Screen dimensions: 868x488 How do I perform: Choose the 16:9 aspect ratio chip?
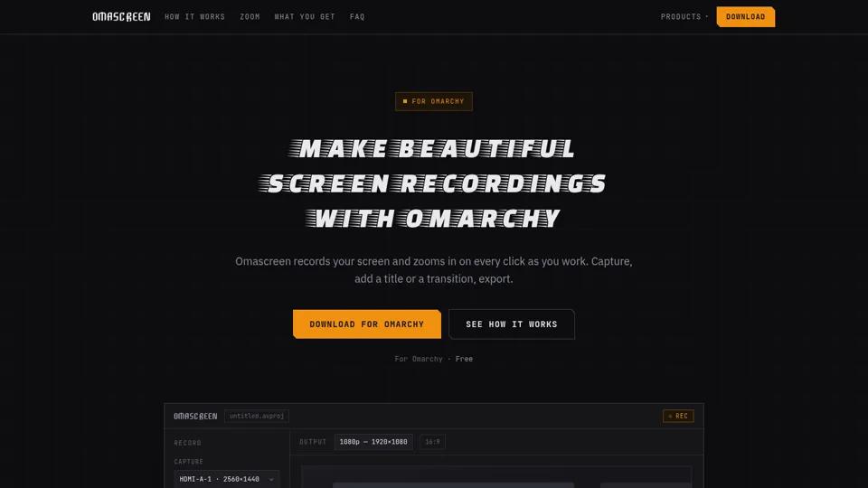(432, 442)
